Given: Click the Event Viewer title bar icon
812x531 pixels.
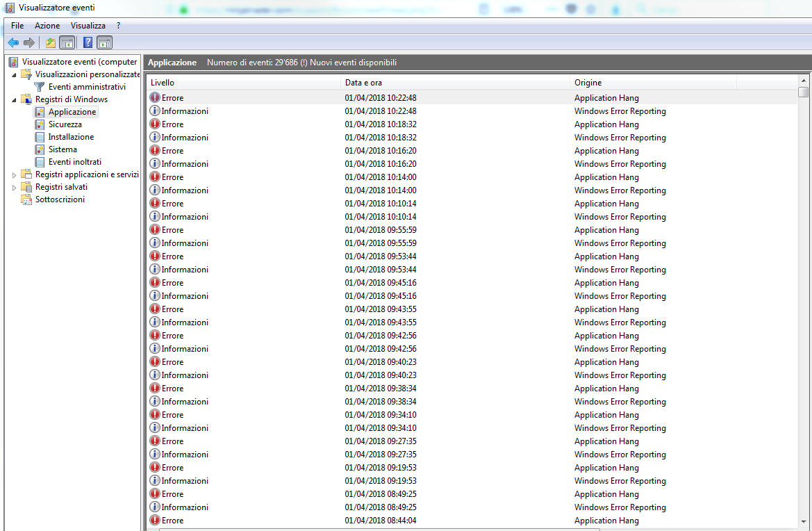Looking at the screenshot, I should point(9,8).
